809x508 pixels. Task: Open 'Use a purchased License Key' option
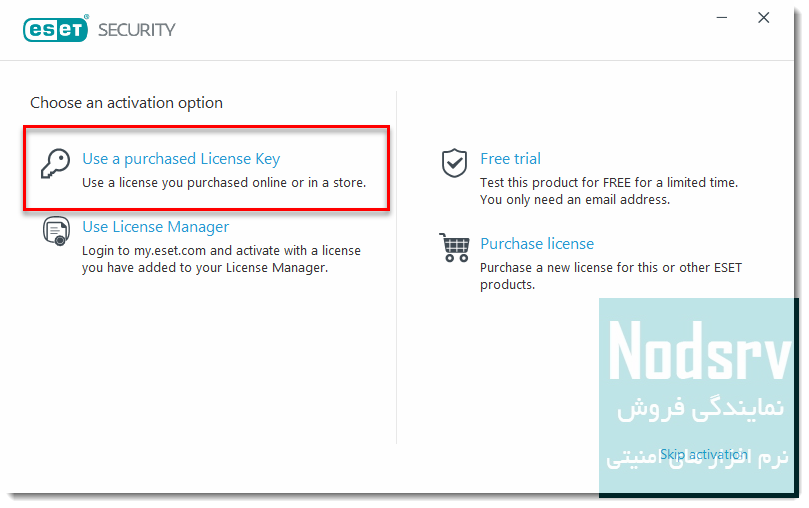(x=181, y=159)
